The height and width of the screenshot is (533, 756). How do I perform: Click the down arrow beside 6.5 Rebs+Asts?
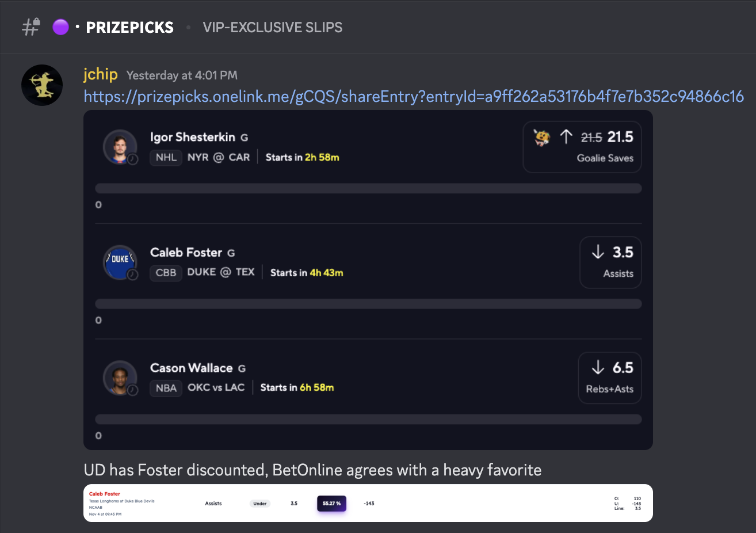pos(598,367)
